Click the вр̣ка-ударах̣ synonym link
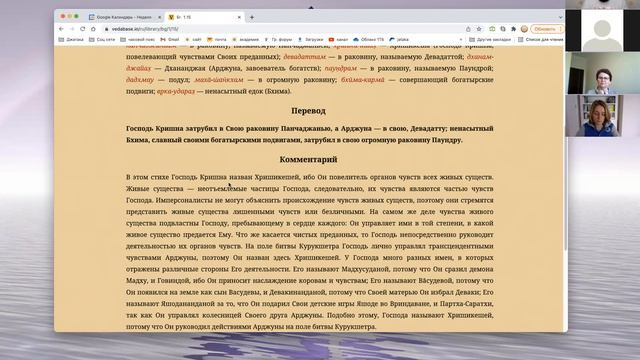640x360 pixels. (176, 91)
